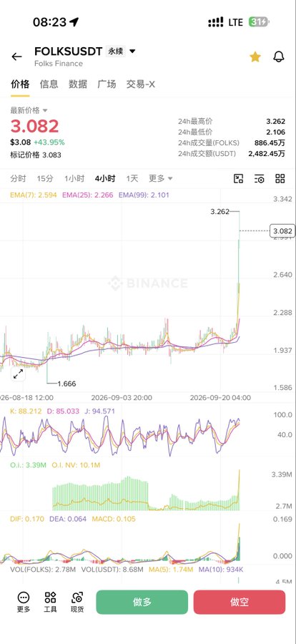Tap the location arrow in status bar
Viewport: 296px width, 644px height.
click(74, 21)
